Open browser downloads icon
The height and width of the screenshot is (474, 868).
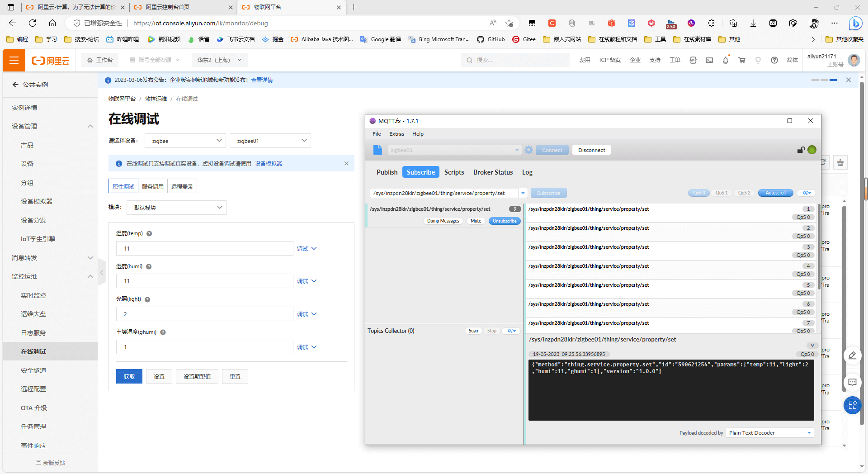753,23
